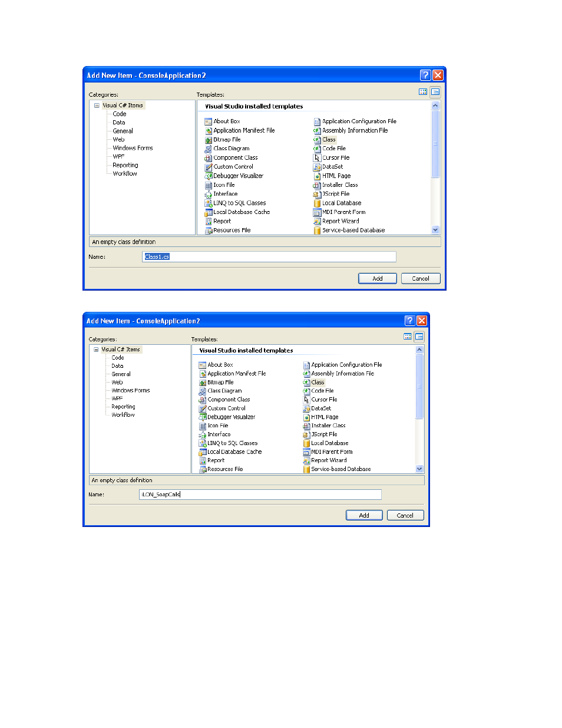Image resolution: width=562 pixels, height=728 pixels.
Task: Click Cancel button in bottom dialog
Action: point(405,515)
